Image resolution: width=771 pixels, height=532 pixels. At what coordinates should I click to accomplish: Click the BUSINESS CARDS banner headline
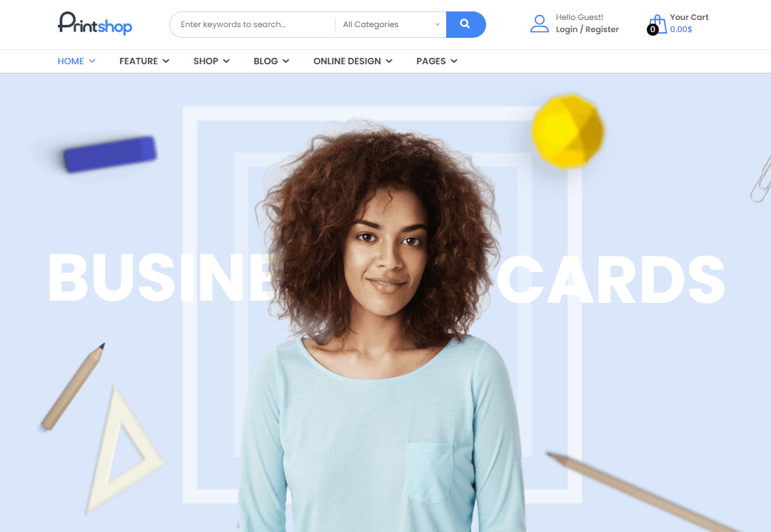(386, 278)
